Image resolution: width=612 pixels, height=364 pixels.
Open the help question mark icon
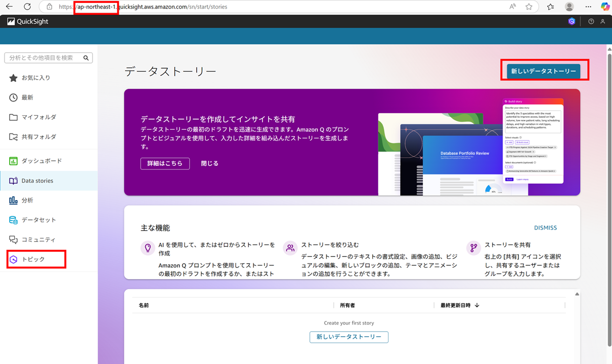591,22
